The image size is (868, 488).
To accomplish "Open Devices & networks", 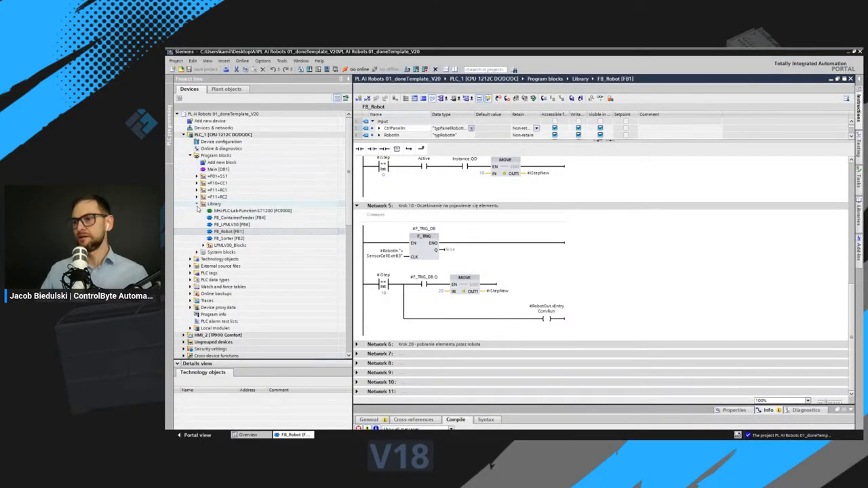I will [214, 127].
